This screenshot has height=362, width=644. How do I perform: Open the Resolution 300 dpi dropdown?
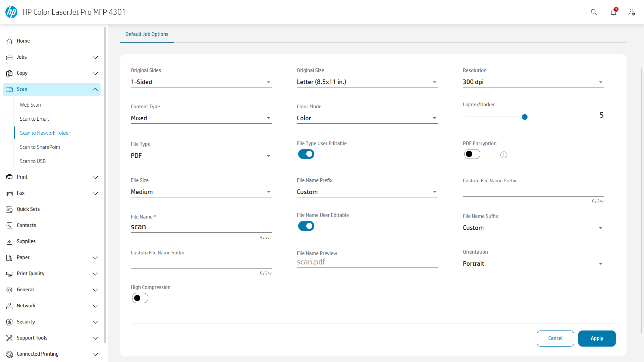click(533, 82)
